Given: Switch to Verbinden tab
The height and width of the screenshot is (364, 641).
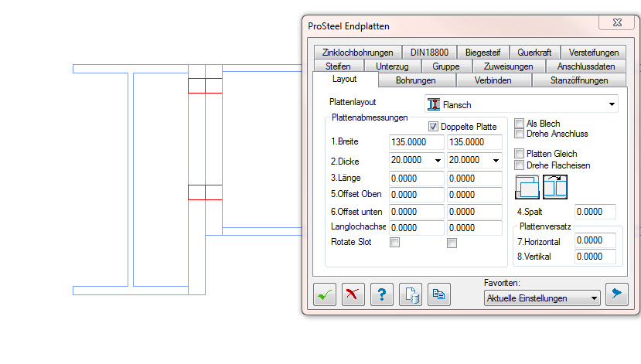Looking at the screenshot, I should [x=493, y=80].
